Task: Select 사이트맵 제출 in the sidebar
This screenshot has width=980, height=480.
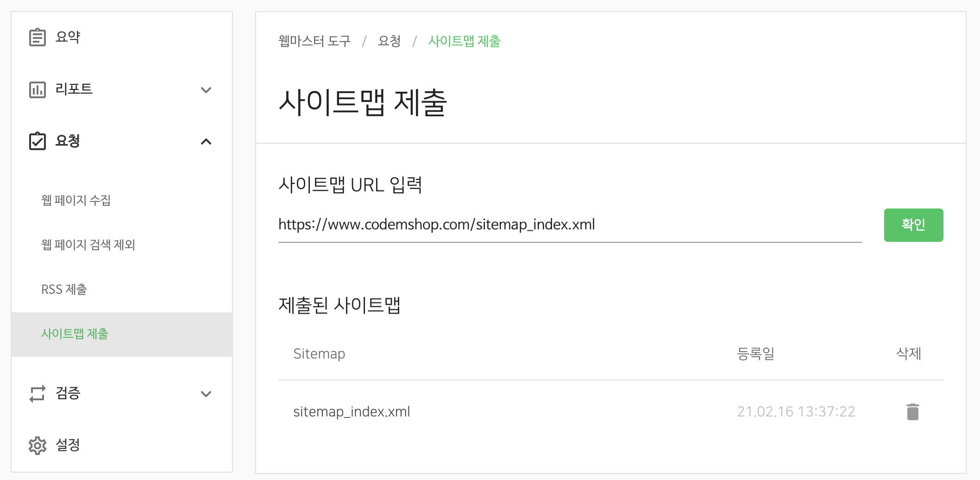Action: click(75, 334)
